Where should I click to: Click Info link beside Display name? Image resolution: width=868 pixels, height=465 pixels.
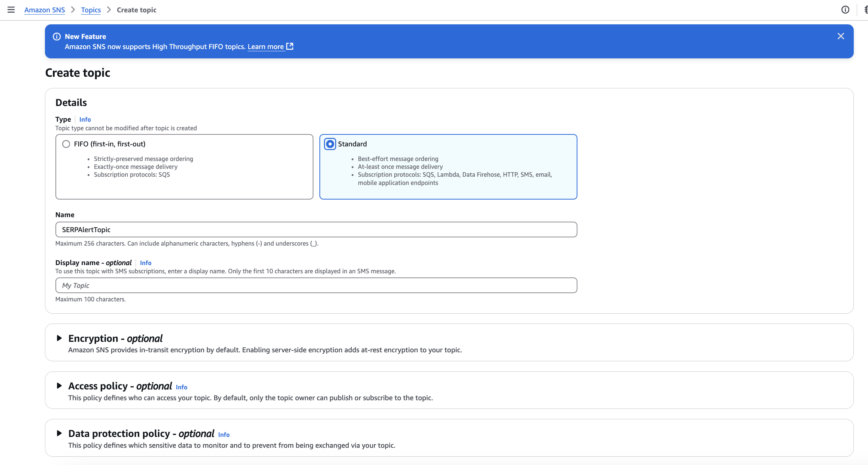coord(146,263)
